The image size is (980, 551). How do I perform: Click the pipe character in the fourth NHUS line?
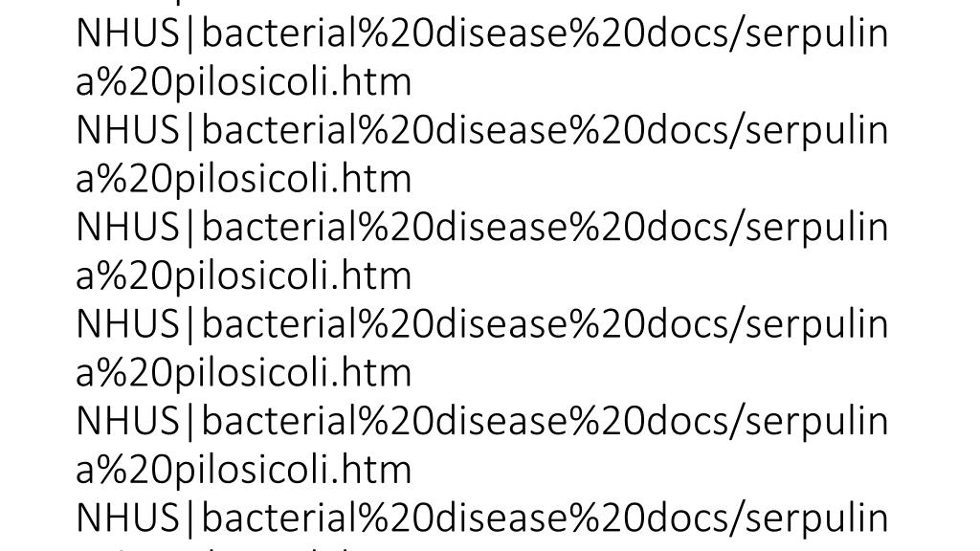tap(190, 325)
